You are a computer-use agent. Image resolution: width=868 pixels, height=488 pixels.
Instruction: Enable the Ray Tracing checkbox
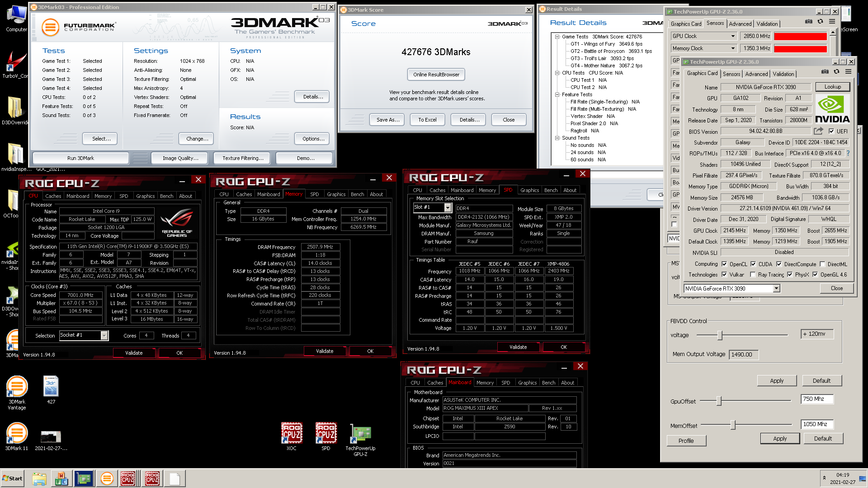pos(753,275)
